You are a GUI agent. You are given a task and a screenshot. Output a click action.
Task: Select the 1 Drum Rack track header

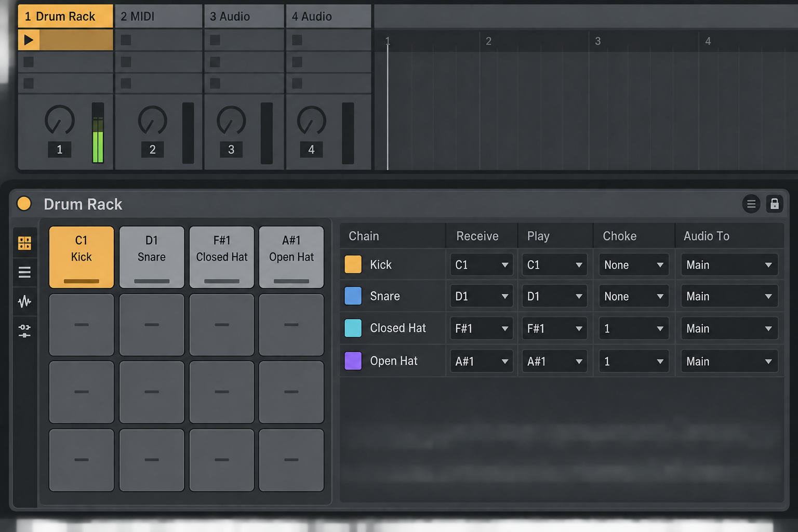65,16
